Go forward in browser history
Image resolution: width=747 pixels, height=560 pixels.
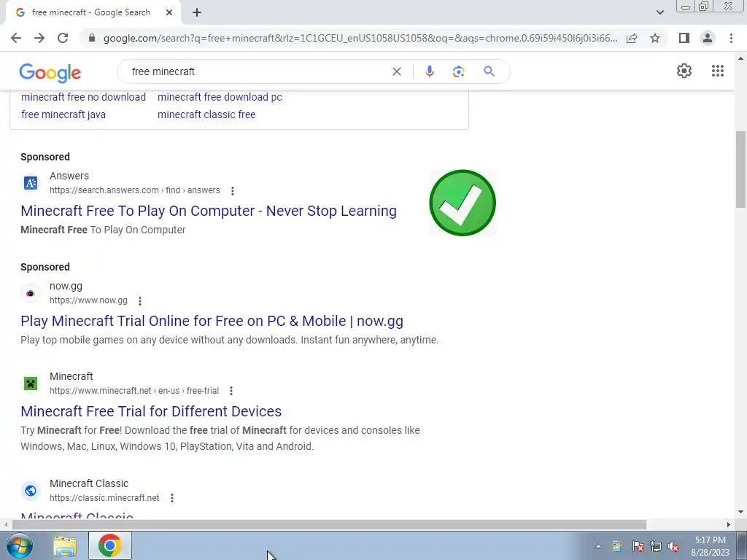(39, 38)
